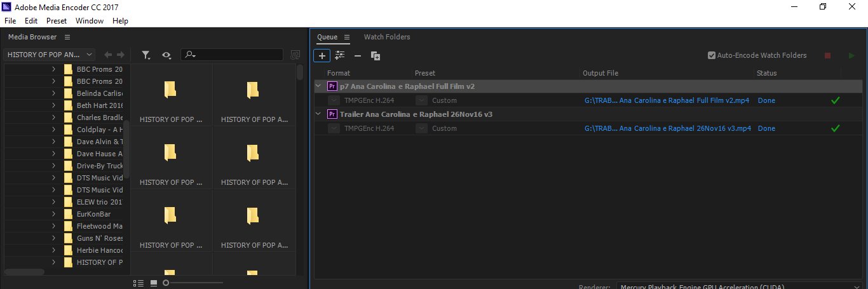This screenshot has height=289, width=868.
Task: Click the Remove minus icon in Queue
Action: tap(358, 56)
